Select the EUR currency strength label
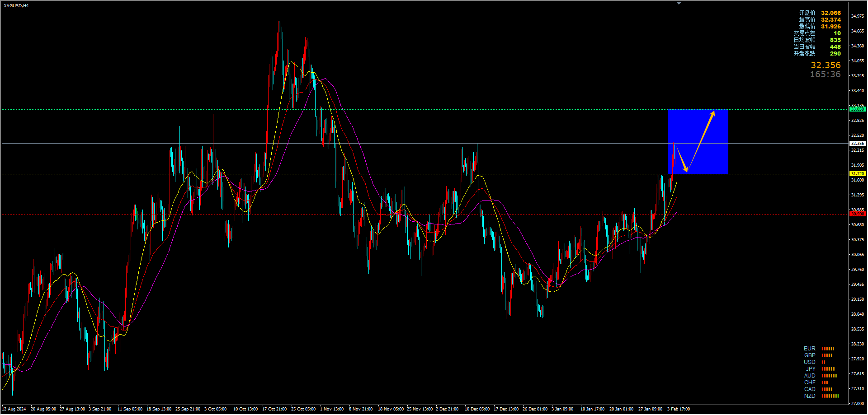The width and height of the screenshot is (868, 415). coord(810,349)
